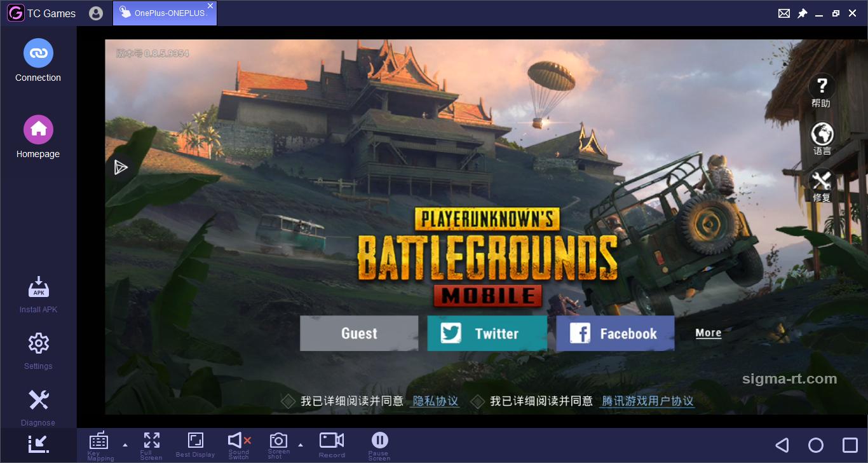Viewport: 868px width, 463px height.
Task: Show More login options
Action: 708,333
